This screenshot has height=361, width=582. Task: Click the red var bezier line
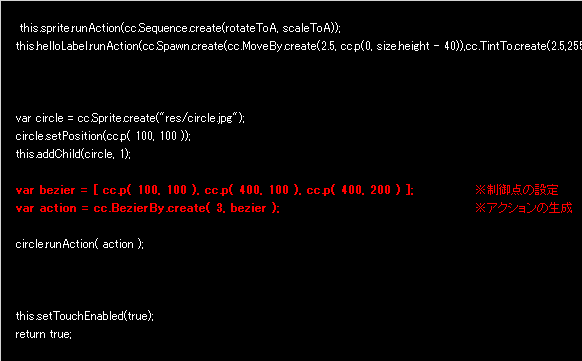click(215, 190)
